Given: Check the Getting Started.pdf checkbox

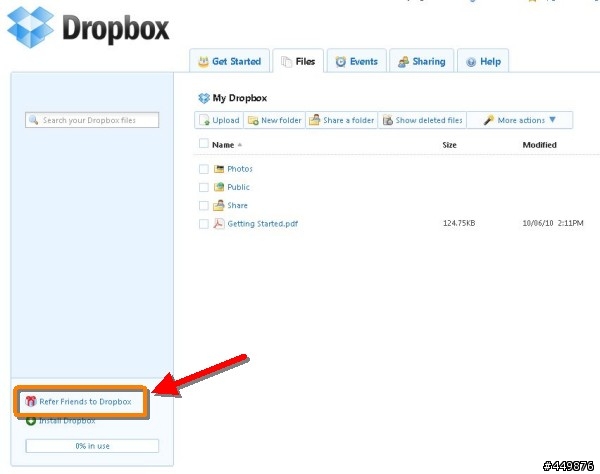Looking at the screenshot, I should click(x=204, y=224).
